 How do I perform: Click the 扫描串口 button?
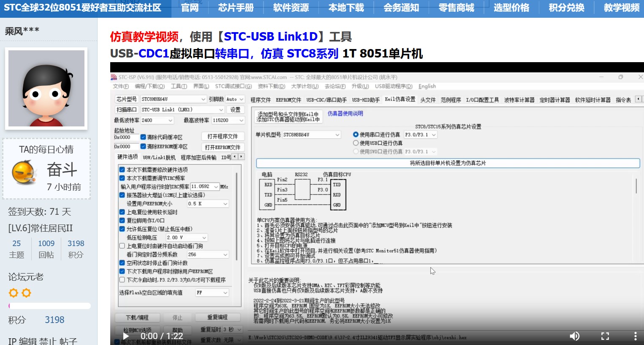point(127,110)
